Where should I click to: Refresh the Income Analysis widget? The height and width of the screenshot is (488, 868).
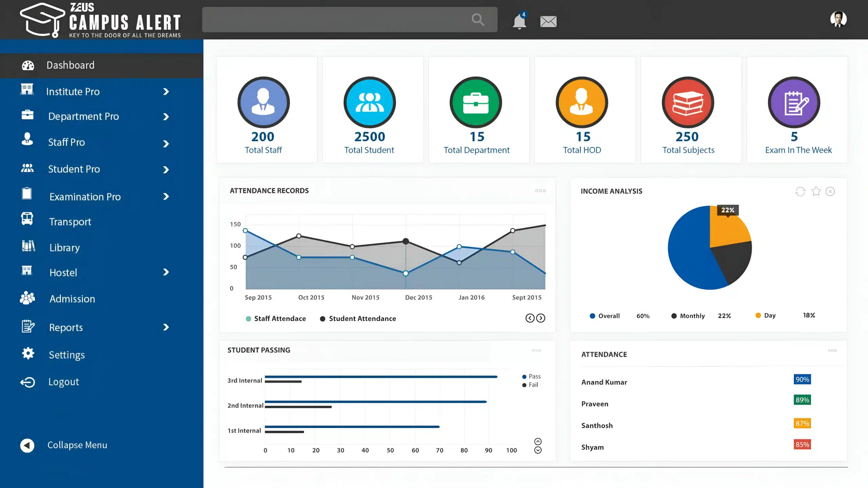(800, 191)
